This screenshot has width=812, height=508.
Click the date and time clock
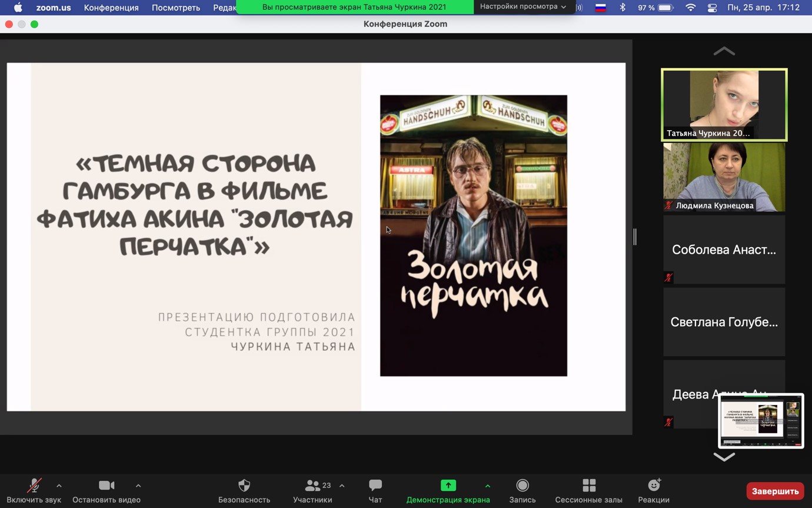point(764,8)
